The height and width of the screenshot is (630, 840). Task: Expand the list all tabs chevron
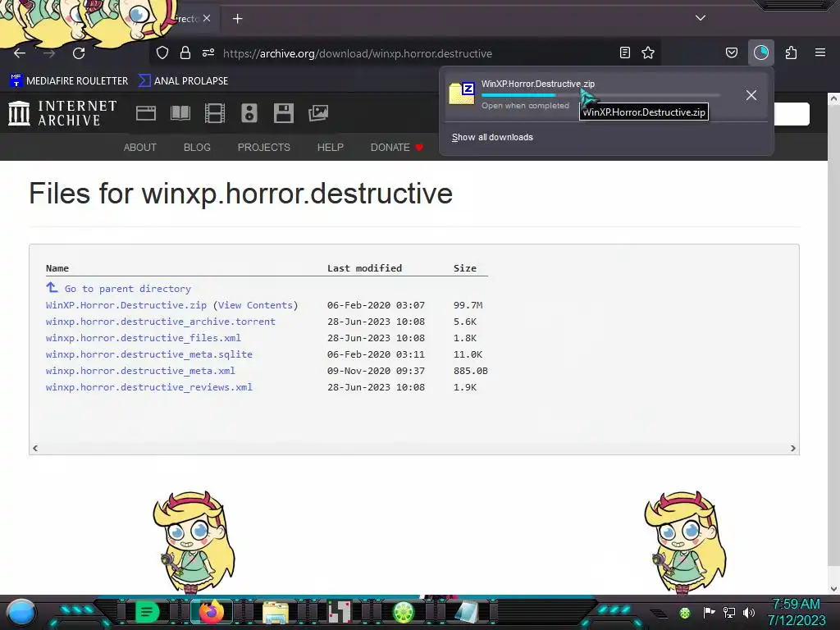pos(701,18)
